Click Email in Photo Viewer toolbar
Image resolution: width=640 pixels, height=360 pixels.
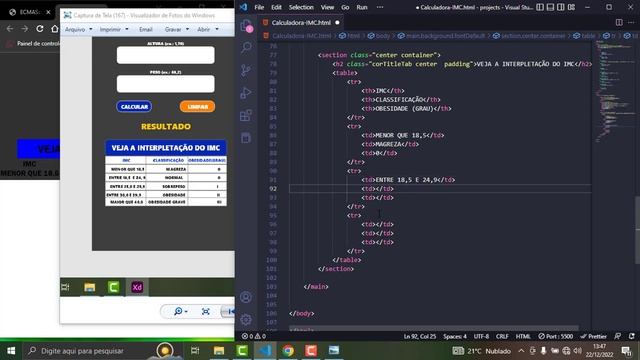pyautogui.click(x=146, y=29)
